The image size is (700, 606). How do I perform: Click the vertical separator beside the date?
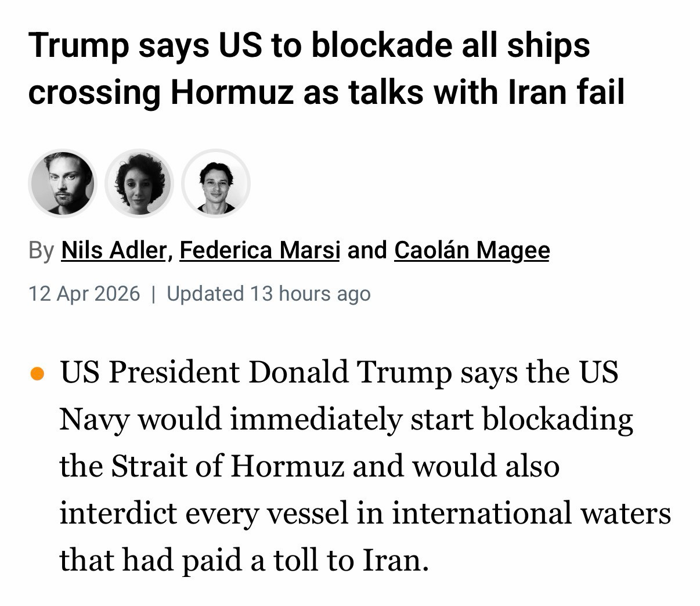tap(153, 294)
